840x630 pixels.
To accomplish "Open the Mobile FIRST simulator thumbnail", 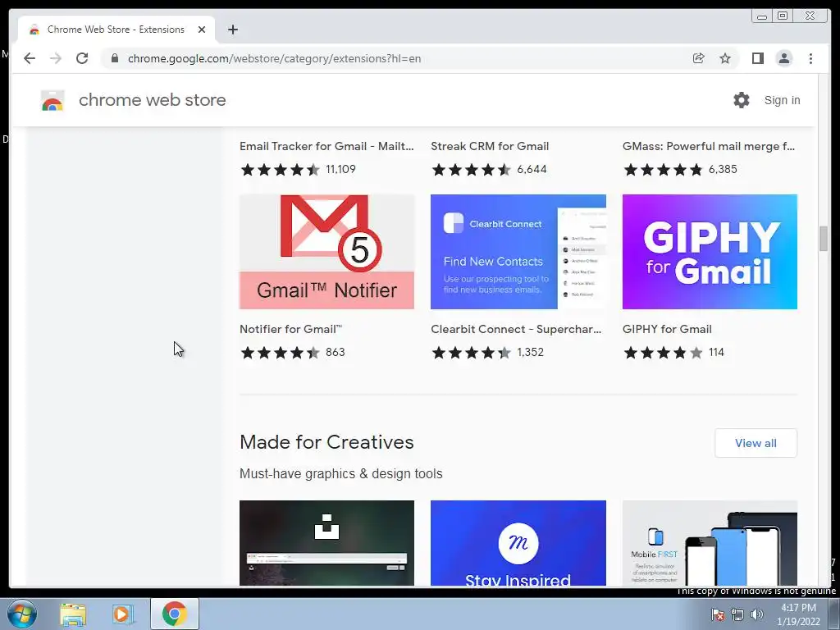I will (x=710, y=543).
